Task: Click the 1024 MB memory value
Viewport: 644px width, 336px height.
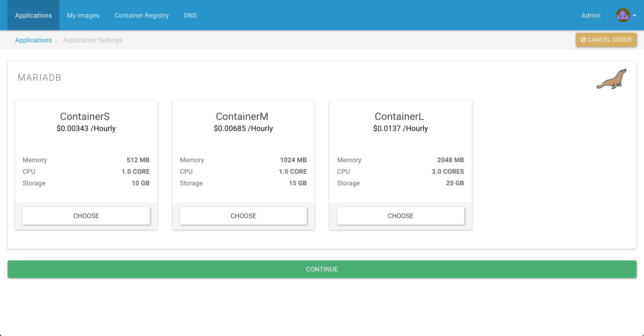Action: (x=293, y=160)
